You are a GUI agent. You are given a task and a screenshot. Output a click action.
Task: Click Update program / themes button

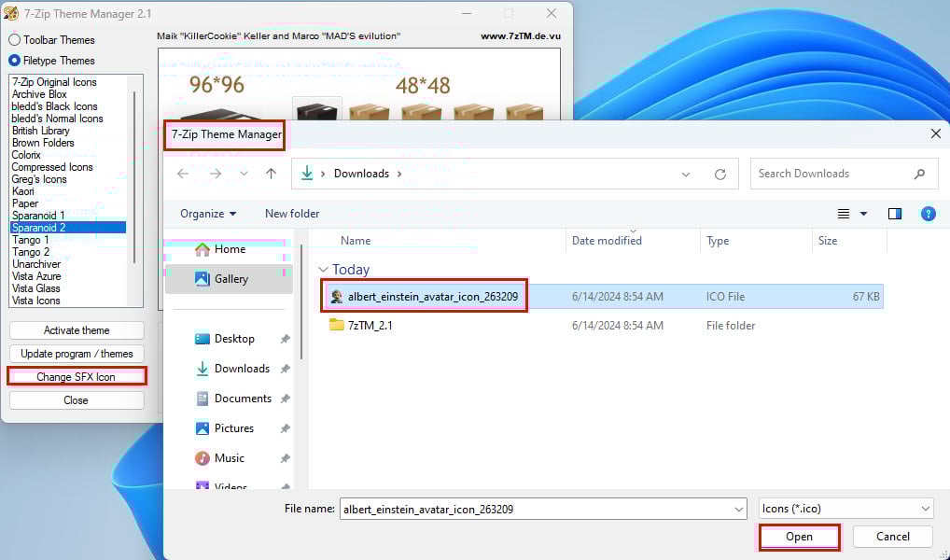pos(77,354)
